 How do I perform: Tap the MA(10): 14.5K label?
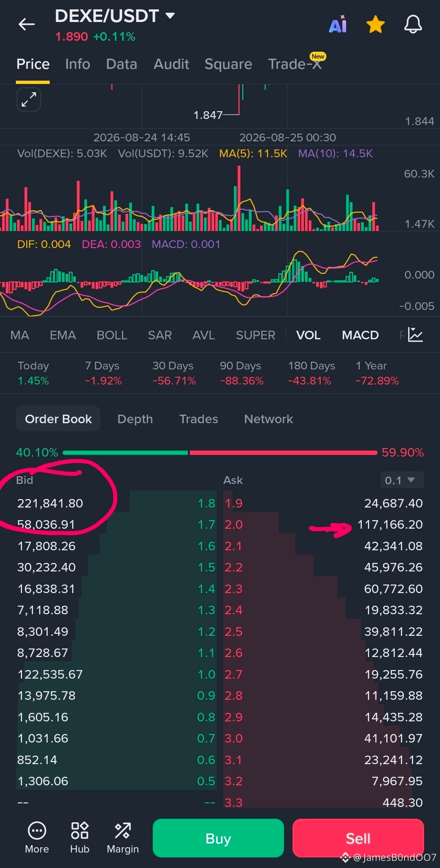pyautogui.click(x=335, y=154)
